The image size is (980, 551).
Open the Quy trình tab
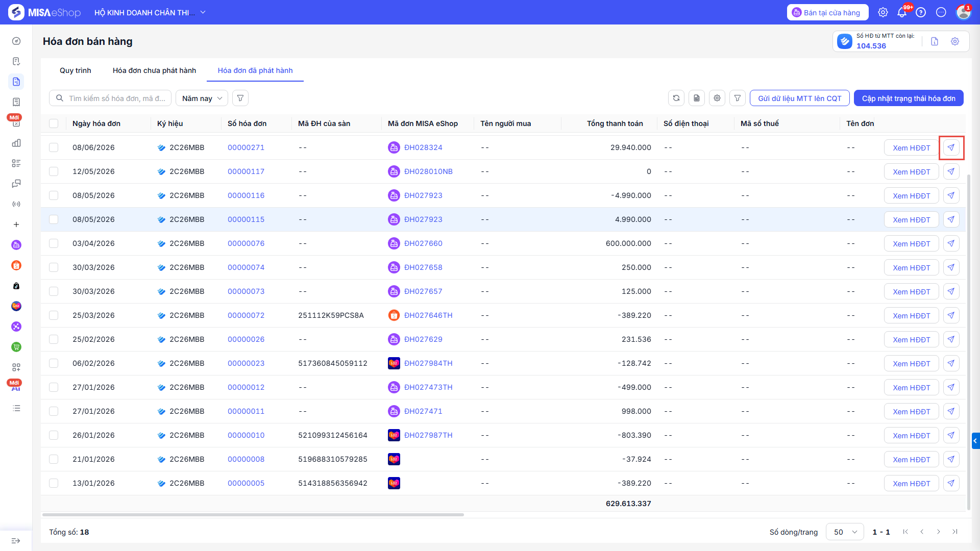pyautogui.click(x=76, y=70)
